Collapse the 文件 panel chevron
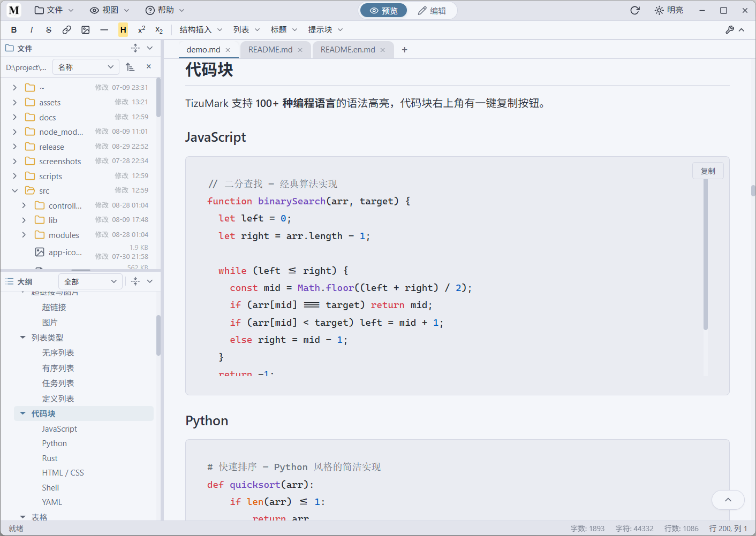 (150, 48)
